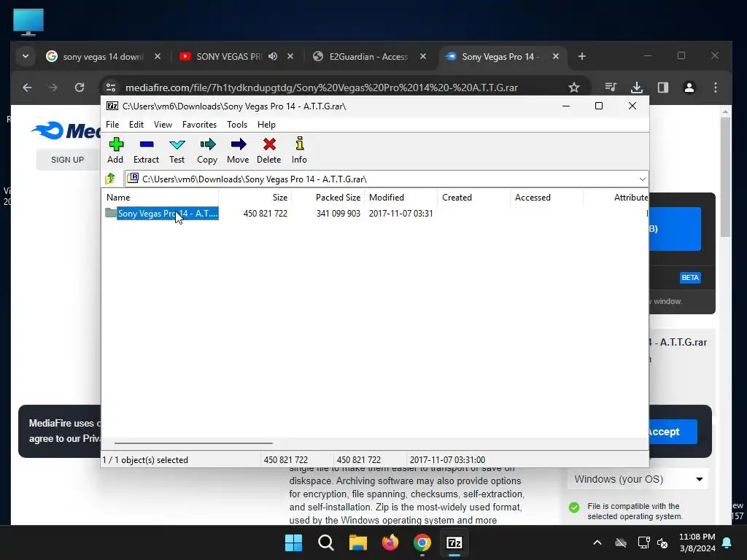Sort by the Created column header

(474, 197)
